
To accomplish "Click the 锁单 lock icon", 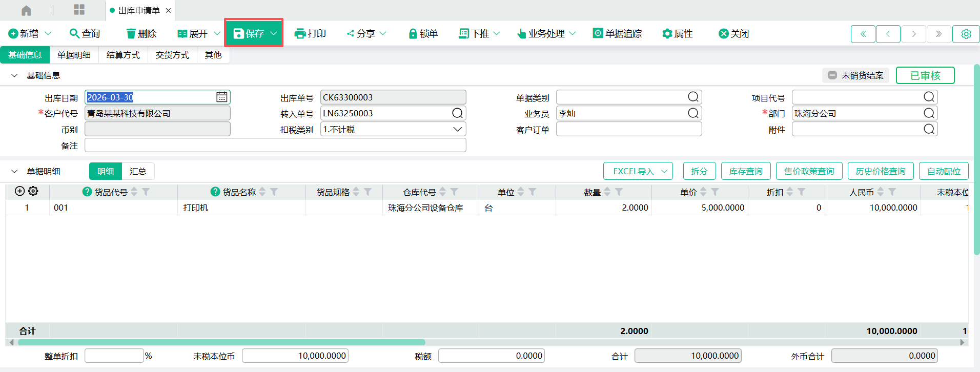I will pyautogui.click(x=413, y=34).
